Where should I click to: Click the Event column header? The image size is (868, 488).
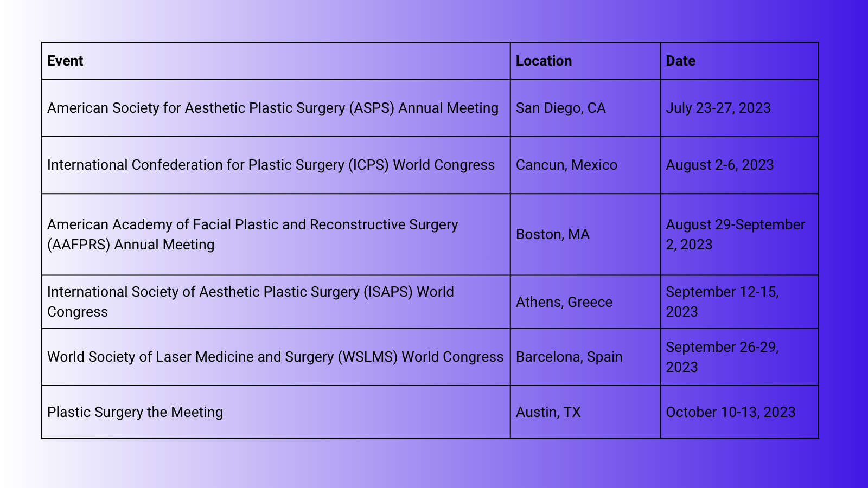tap(276, 61)
